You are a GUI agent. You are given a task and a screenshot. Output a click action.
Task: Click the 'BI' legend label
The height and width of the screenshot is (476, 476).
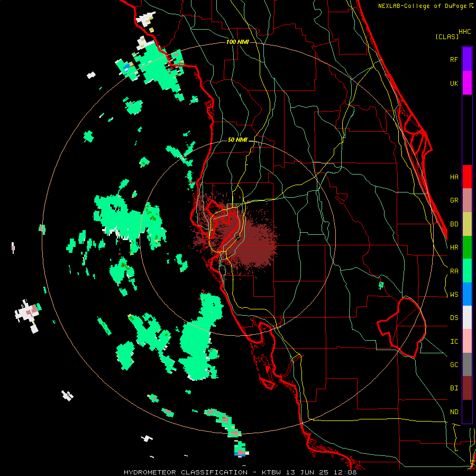click(454, 388)
